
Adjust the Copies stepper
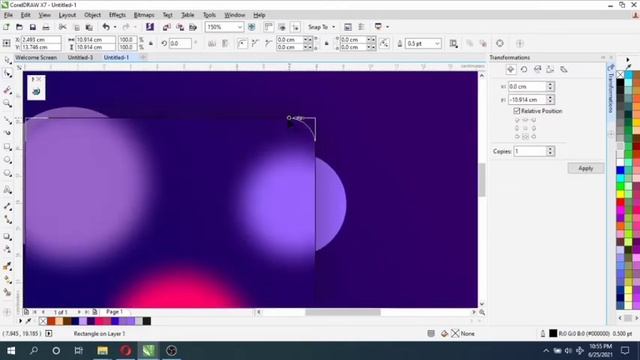550,151
